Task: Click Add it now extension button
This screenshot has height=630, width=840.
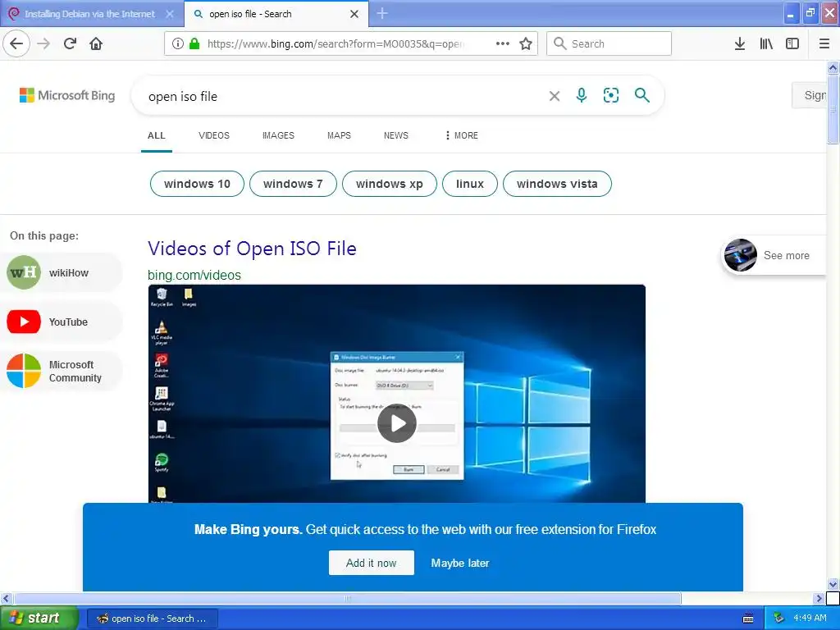Action: click(x=372, y=563)
